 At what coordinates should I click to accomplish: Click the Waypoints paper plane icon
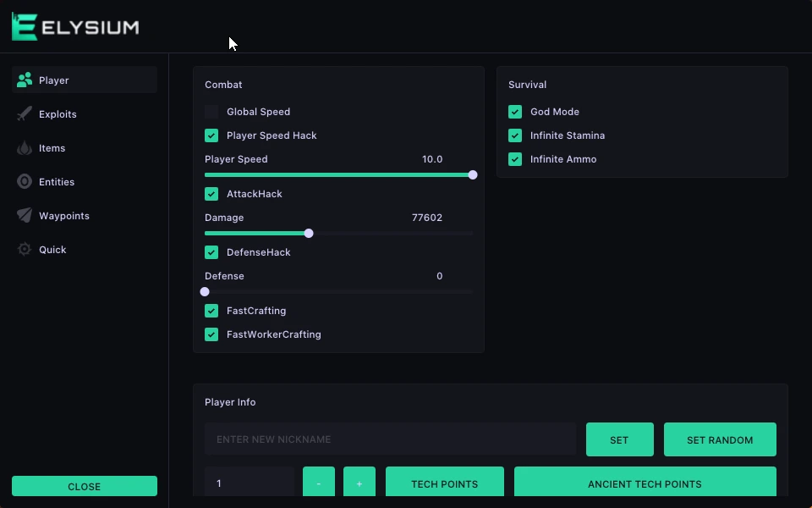[x=25, y=215]
